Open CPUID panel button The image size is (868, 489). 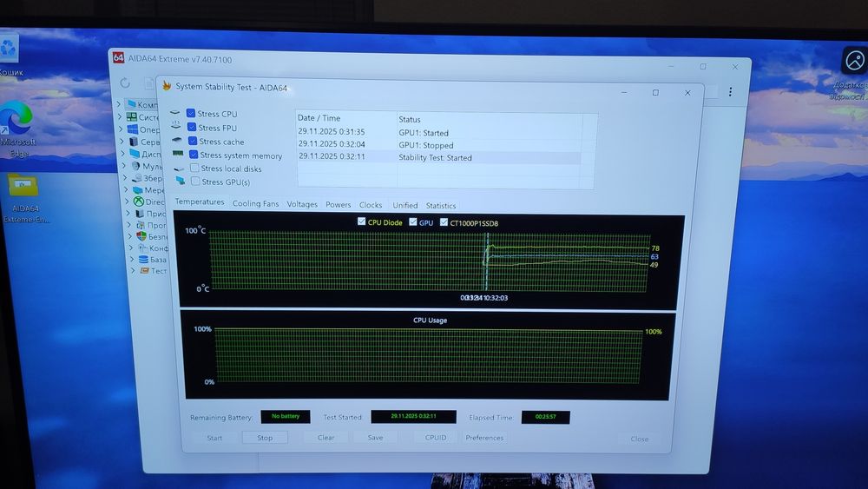[436, 438]
